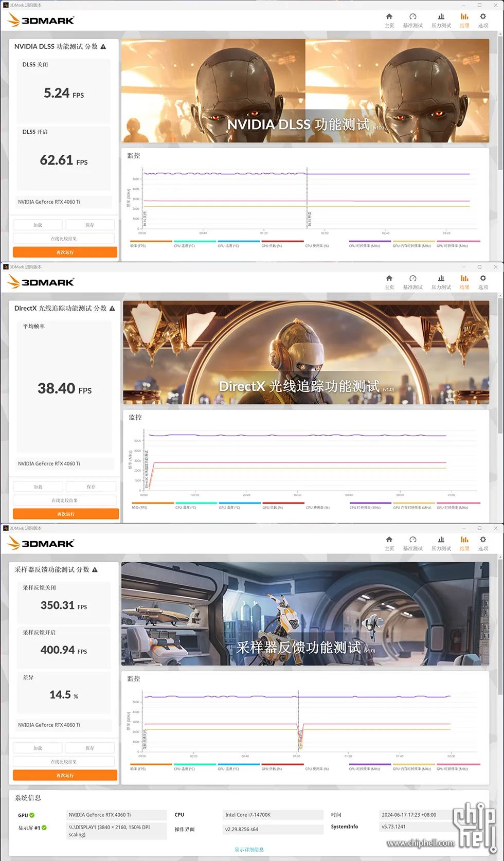Click 选项 gear in DirectX ray tracing window
This screenshot has height=861, width=504.
483,282
